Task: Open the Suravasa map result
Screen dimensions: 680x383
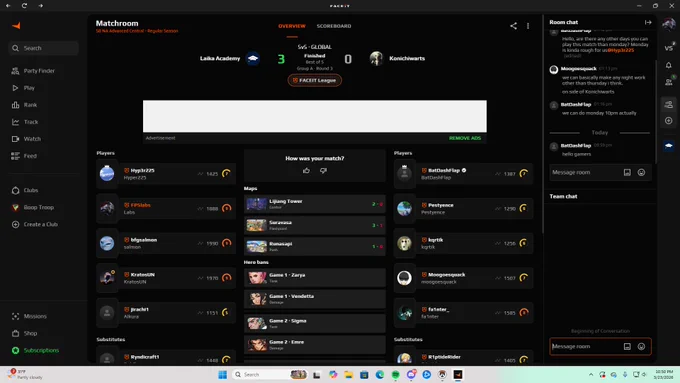Action: pos(315,225)
